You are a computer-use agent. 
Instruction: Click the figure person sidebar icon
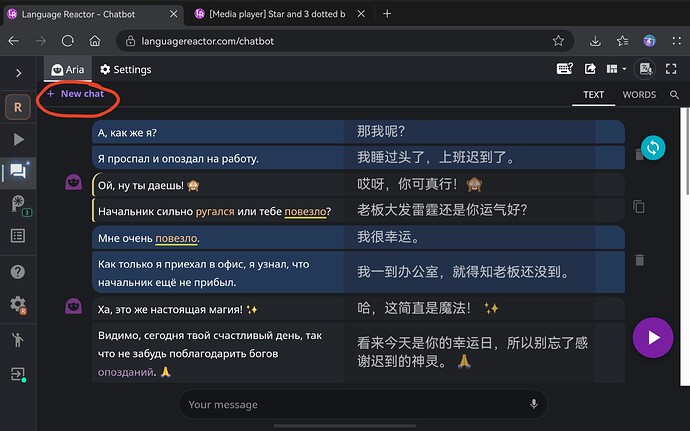click(x=18, y=339)
